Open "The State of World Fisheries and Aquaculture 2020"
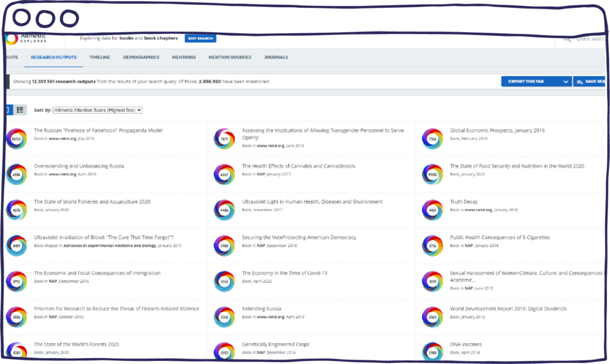This screenshot has width=610, height=364. tap(92, 202)
